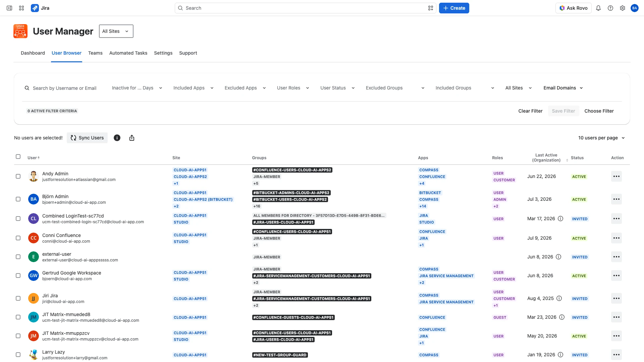The height and width of the screenshot is (362, 644).
Task: Click the Andy Admin avatar photo
Action: click(x=34, y=176)
